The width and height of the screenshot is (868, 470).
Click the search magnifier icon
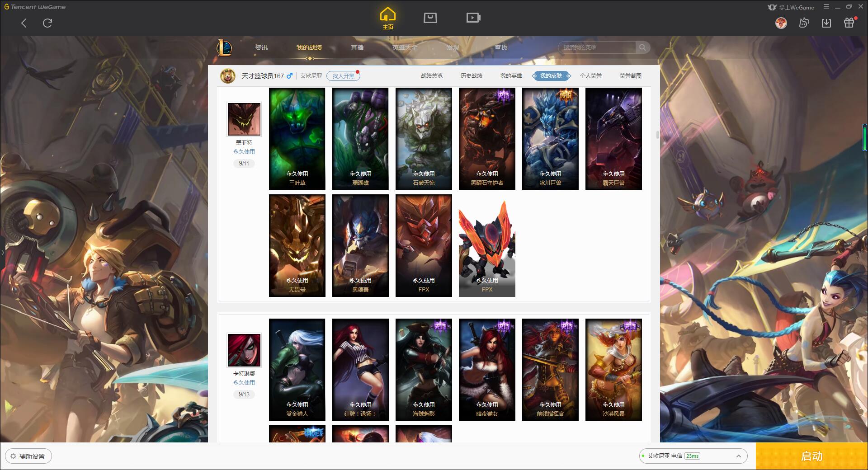[642, 47]
